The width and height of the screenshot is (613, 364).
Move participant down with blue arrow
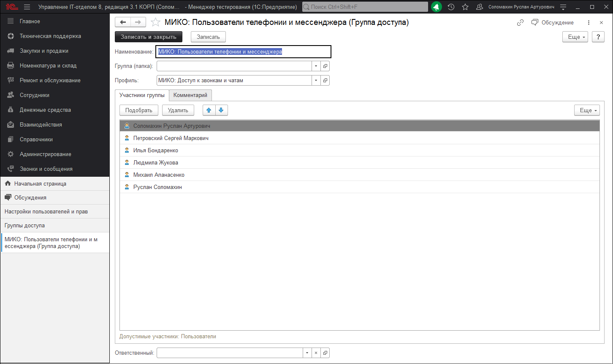[x=221, y=110]
